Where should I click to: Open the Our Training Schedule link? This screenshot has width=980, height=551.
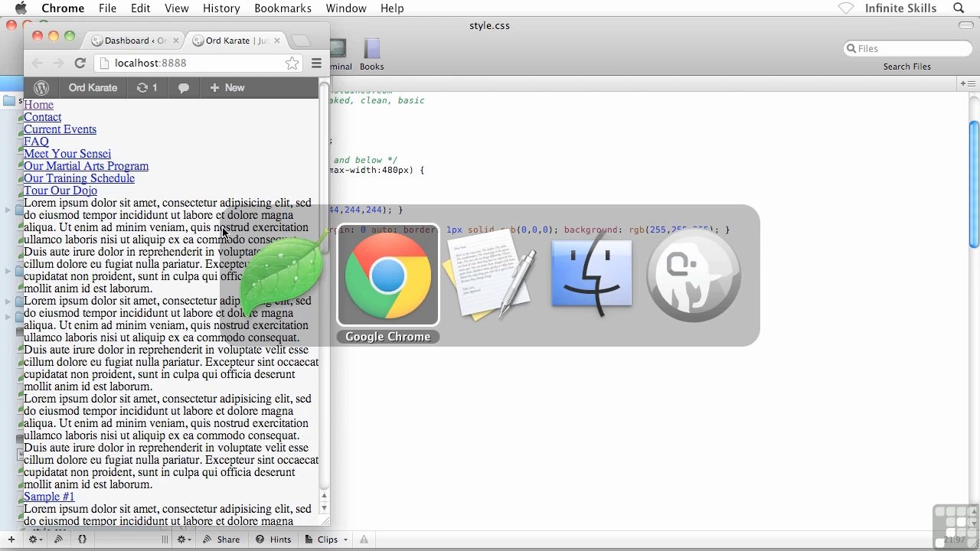pyautogui.click(x=79, y=178)
